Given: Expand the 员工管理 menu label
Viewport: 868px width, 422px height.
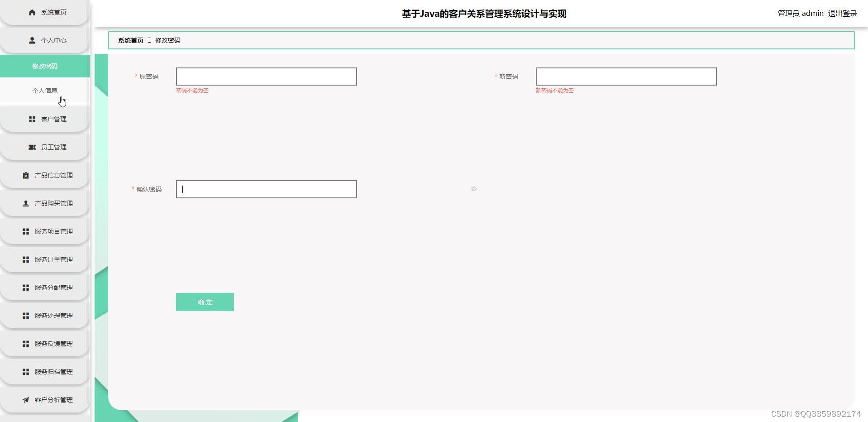Looking at the screenshot, I should click(54, 147).
